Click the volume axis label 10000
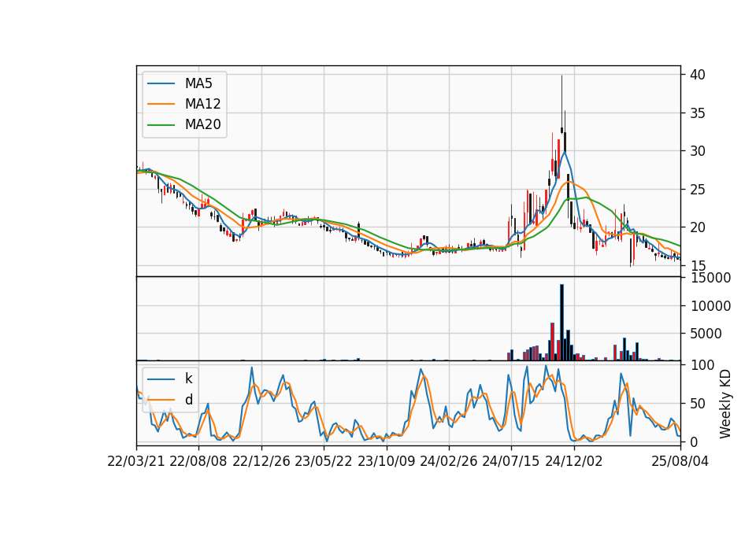 (710, 306)
